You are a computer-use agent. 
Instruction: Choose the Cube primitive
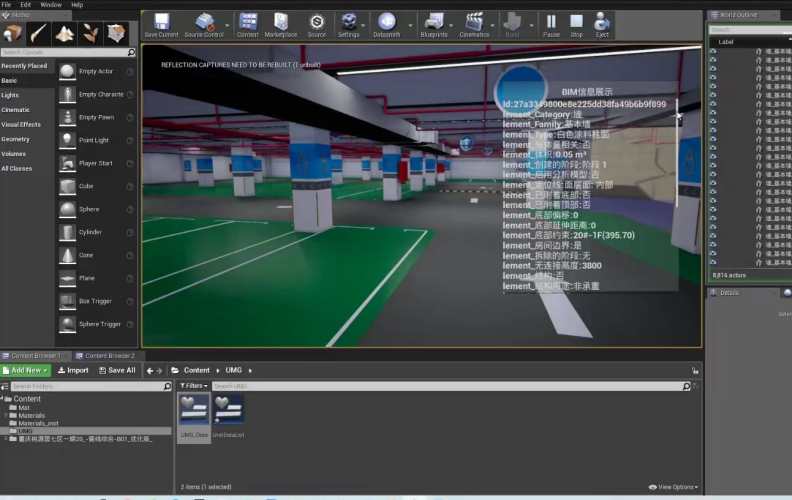[x=95, y=186]
